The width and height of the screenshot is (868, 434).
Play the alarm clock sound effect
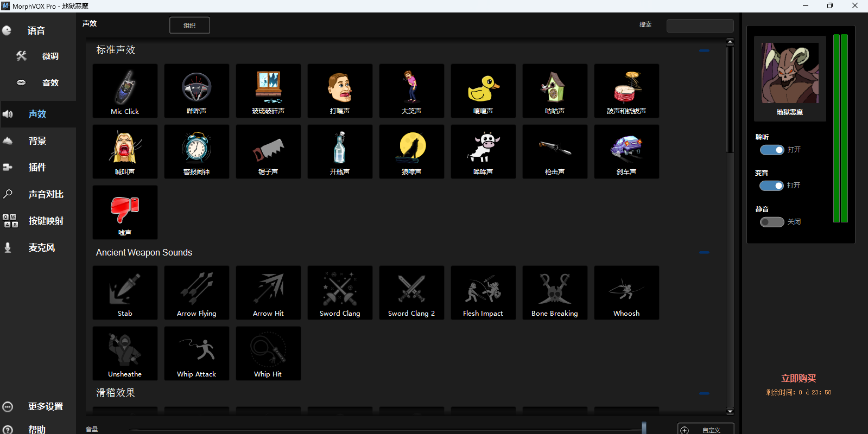(197, 151)
